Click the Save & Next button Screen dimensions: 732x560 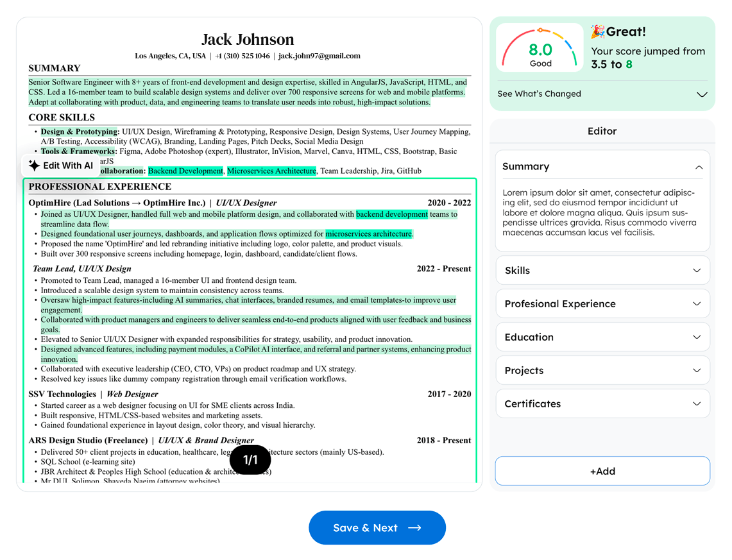pyautogui.click(x=377, y=528)
